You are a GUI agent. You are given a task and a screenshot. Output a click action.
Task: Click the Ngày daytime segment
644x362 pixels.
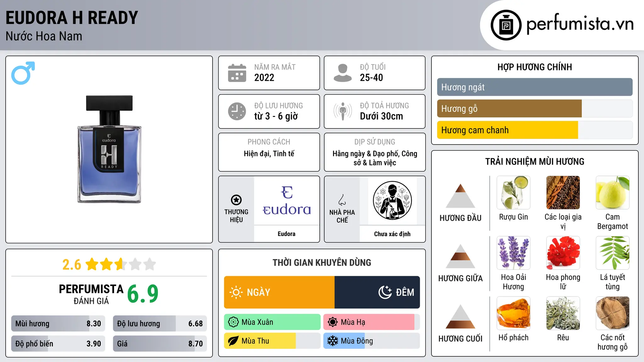tap(279, 292)
